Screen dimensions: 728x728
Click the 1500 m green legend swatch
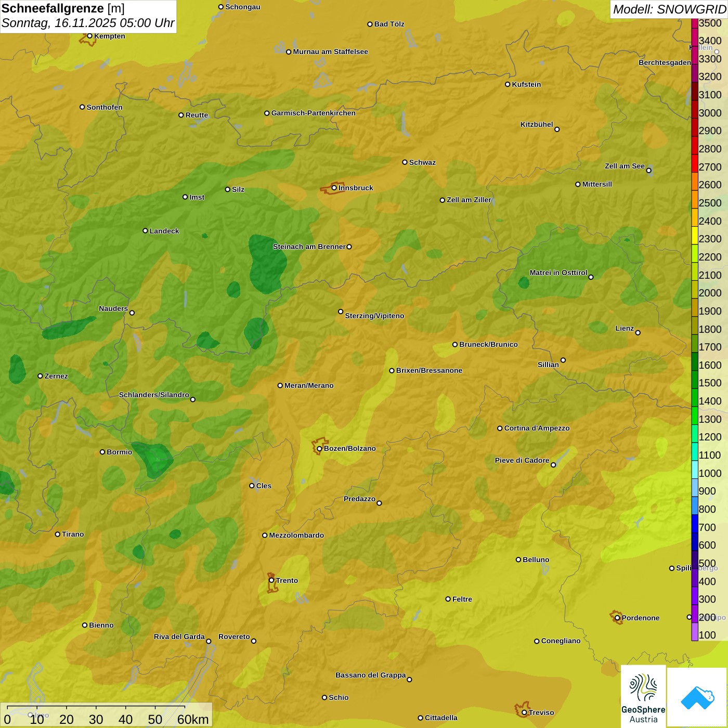point(695,380)
